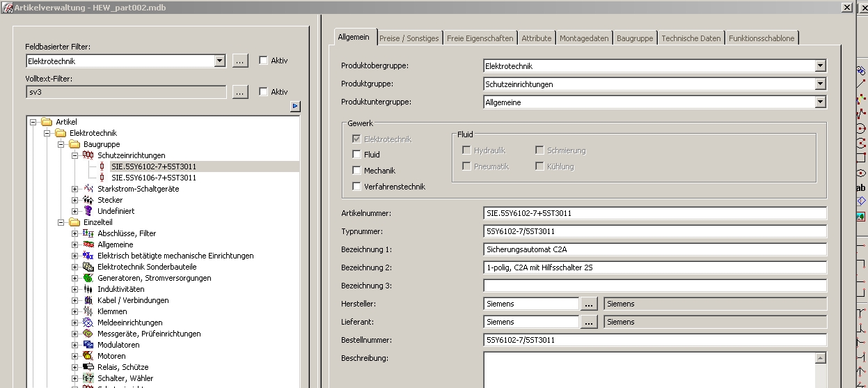This screenshot has height=388, width=868.
Task: Click the Messgeräte, Prüfeinrichtungen gauge icon
Action: [88, 334]
